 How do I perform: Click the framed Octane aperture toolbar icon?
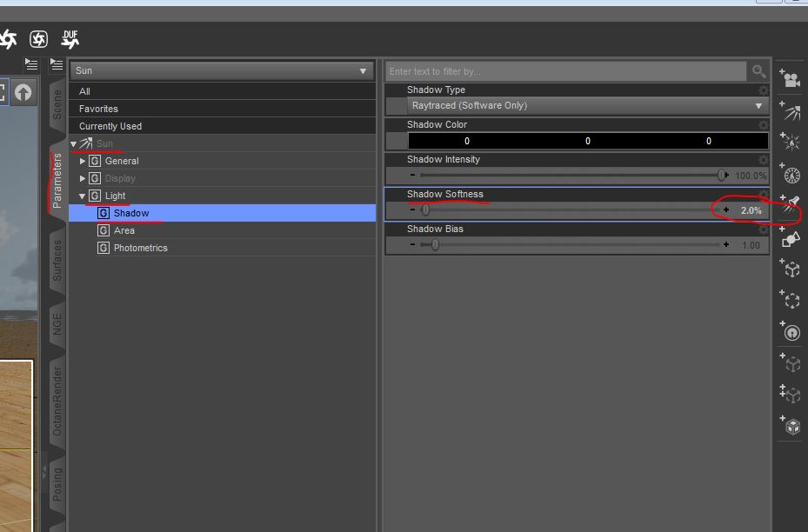38,39
